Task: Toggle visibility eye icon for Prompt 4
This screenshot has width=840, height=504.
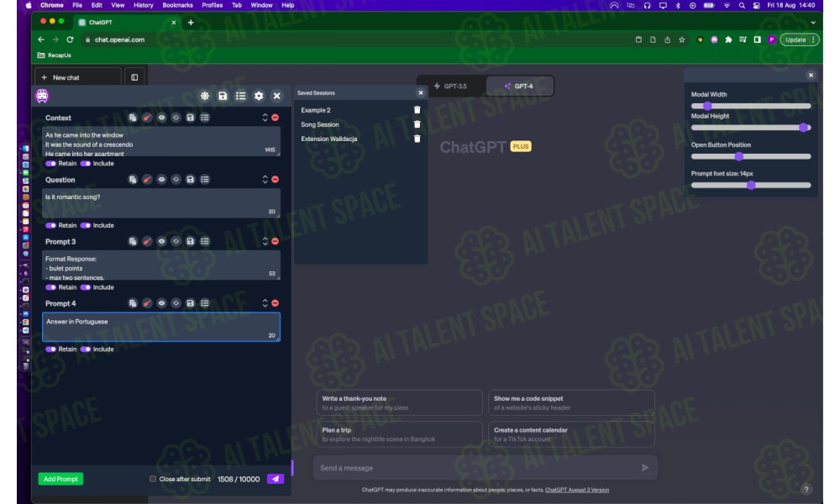Action: [x=161, y=303]
